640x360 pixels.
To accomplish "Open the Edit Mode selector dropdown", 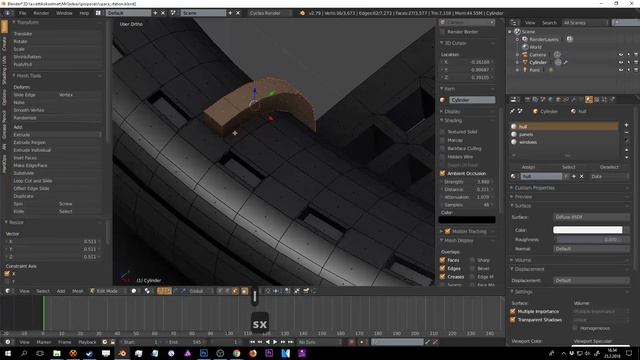I will pos(107,291).
